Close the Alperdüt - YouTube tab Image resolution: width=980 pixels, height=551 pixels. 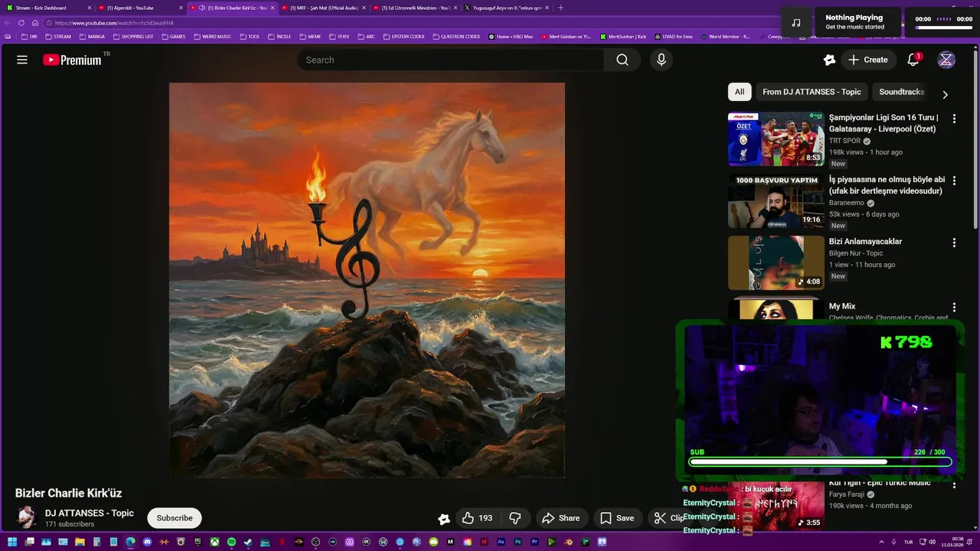click(181, 8)
